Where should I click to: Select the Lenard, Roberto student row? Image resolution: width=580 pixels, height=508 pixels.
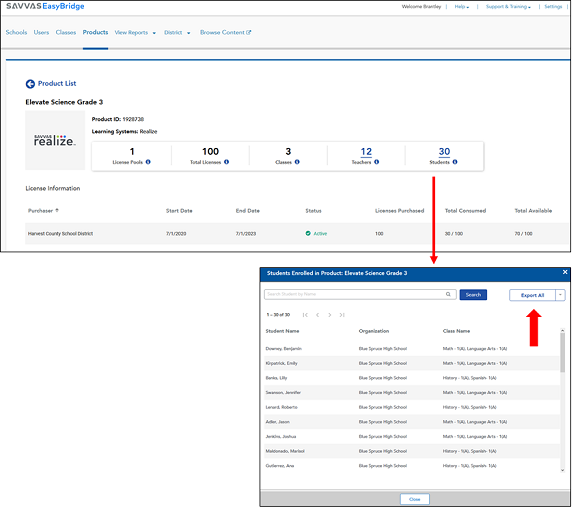[411, 407]
